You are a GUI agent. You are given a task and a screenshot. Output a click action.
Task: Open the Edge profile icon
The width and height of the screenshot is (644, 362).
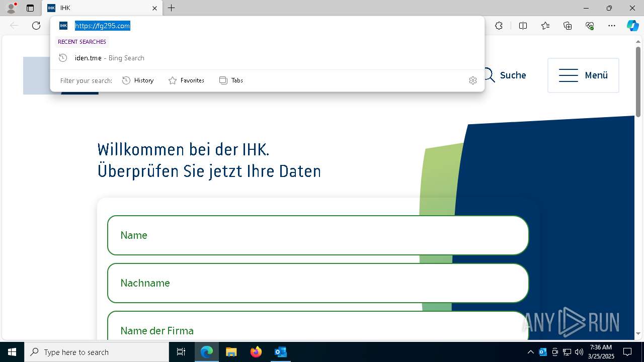(11, 8)
